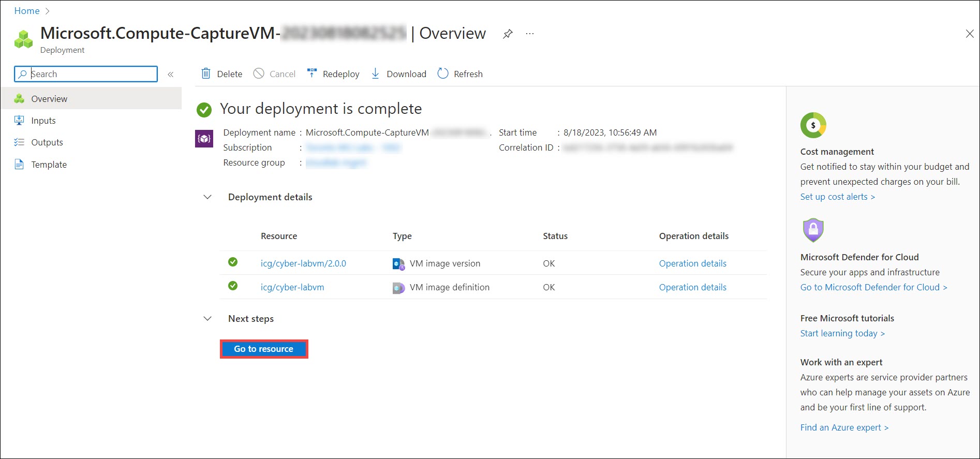The height and width of the screenshot is (459, 980).
Task: Click the Defender for Cloud shield icon
Action: [813, 230]
